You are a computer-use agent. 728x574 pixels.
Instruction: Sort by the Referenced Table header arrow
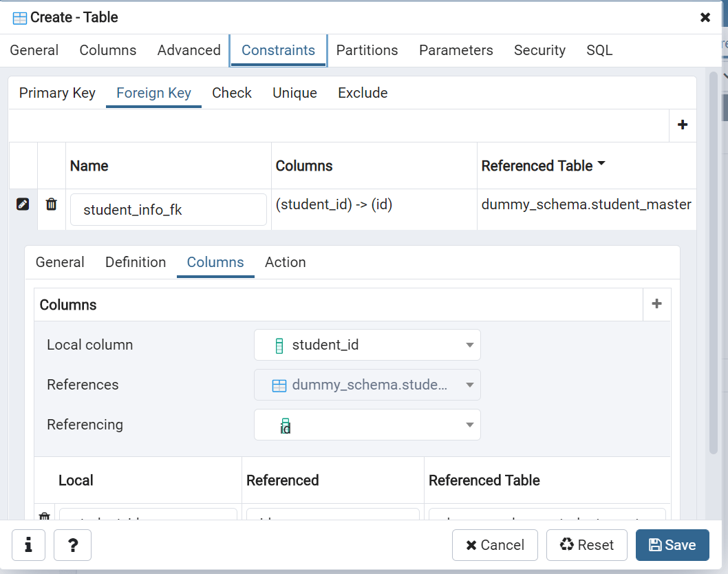coord(601,164)
